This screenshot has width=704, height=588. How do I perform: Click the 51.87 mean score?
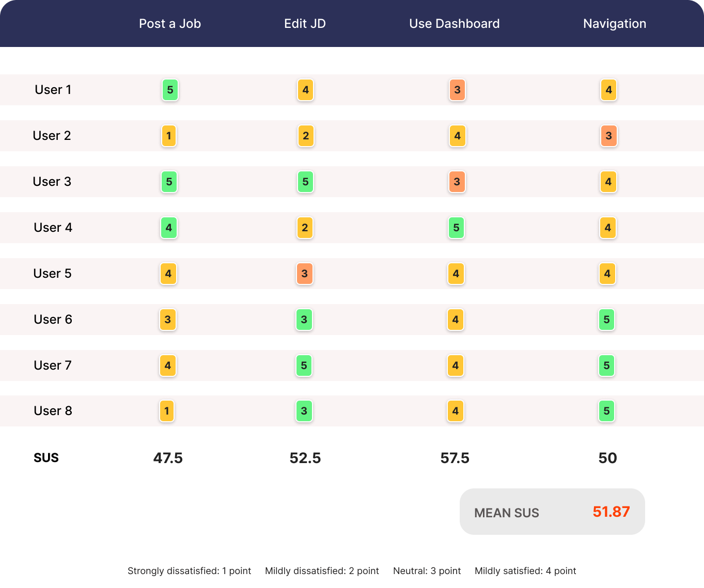(x=612, y=512)
